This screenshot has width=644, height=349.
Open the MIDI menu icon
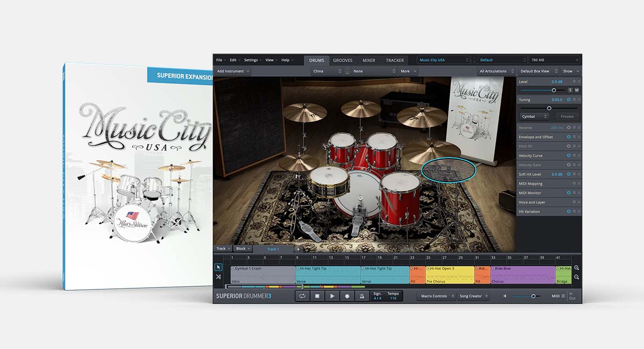[563, 296]
